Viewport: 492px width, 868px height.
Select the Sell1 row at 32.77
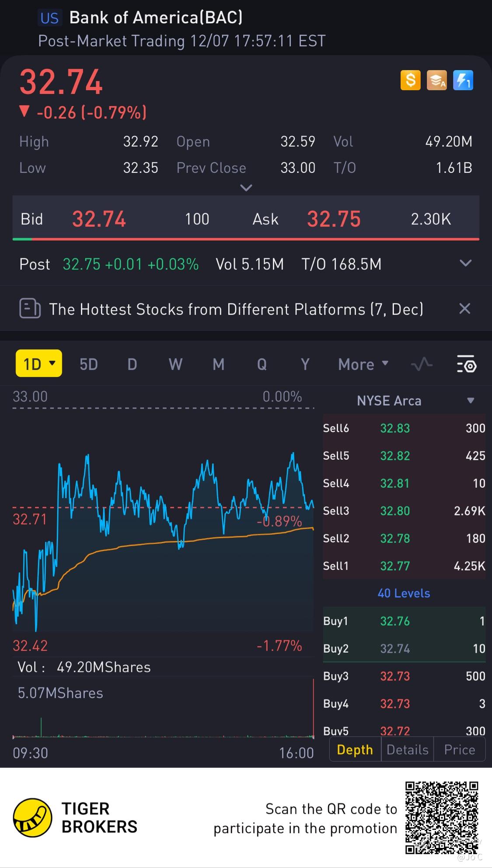point(404,566)
